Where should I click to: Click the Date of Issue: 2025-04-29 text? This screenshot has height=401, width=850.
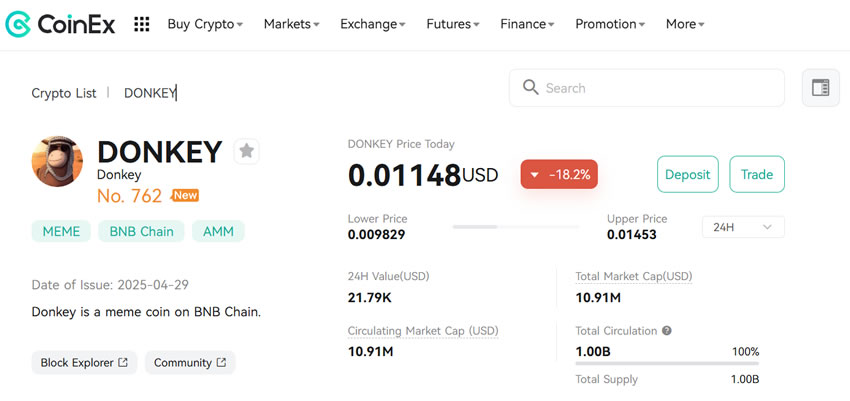click(110, 285)
